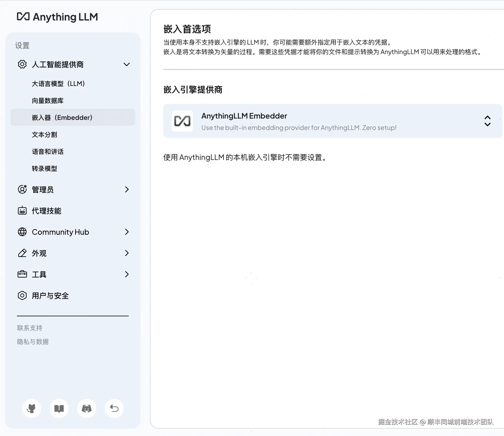504x436 pixels.
Task: Open the AnythingLLM Embedder provider dropdown
Action: [x=488, y=121]
